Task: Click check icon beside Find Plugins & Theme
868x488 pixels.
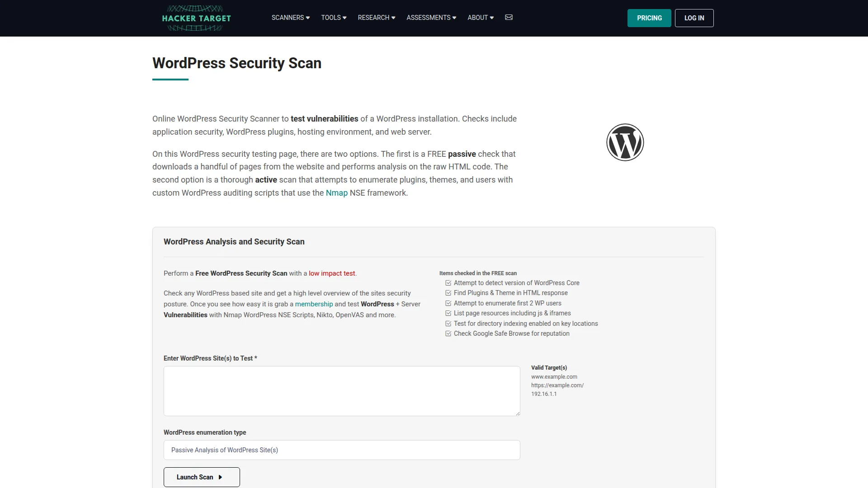Action: (448, 293)
